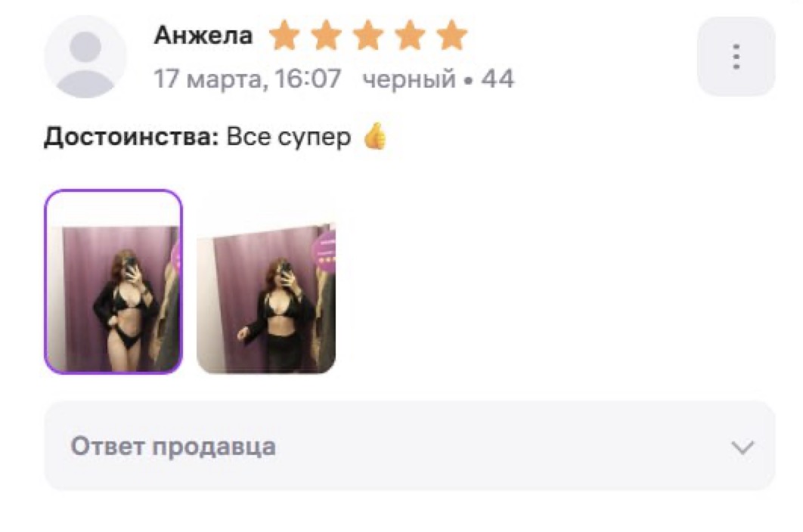Viewport: 803px width, 532px height.
Task: Click the review text Все супер
Action: point(289,137)
